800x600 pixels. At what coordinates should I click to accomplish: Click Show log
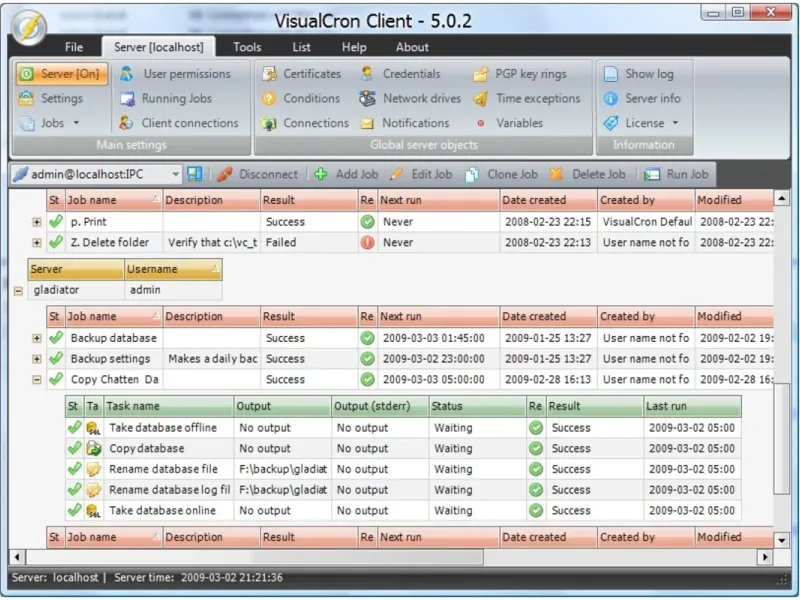point(639,74)
